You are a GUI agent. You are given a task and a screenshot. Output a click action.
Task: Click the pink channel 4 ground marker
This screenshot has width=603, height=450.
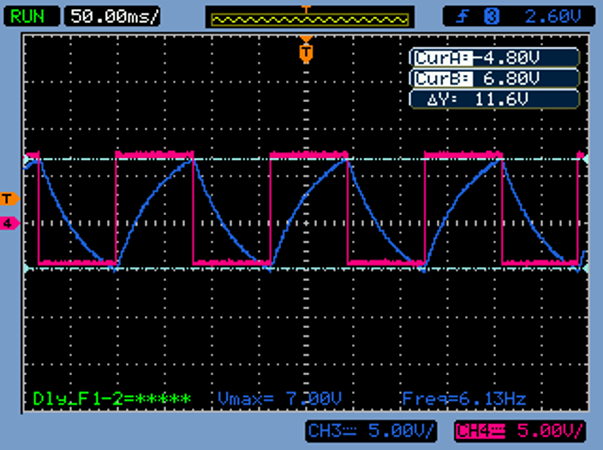coord(9,223)
